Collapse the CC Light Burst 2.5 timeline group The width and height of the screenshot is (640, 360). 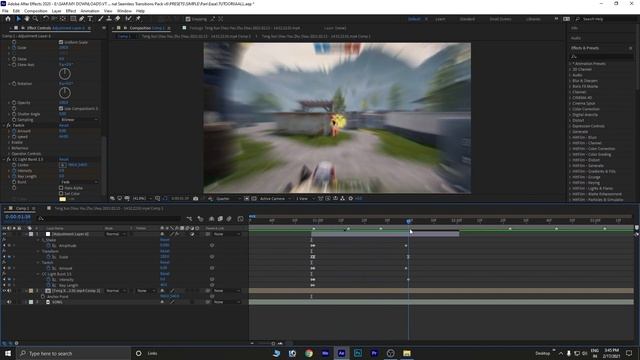coord(39,274)
